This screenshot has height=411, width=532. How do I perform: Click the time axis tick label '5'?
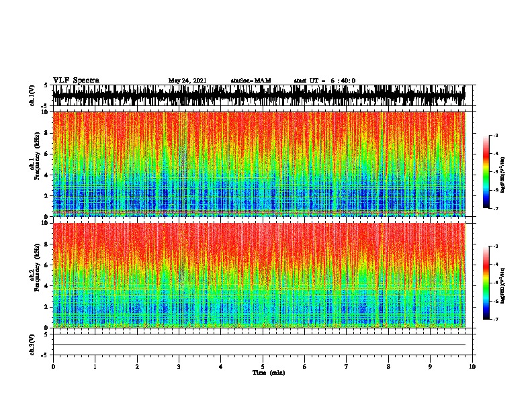263,367
